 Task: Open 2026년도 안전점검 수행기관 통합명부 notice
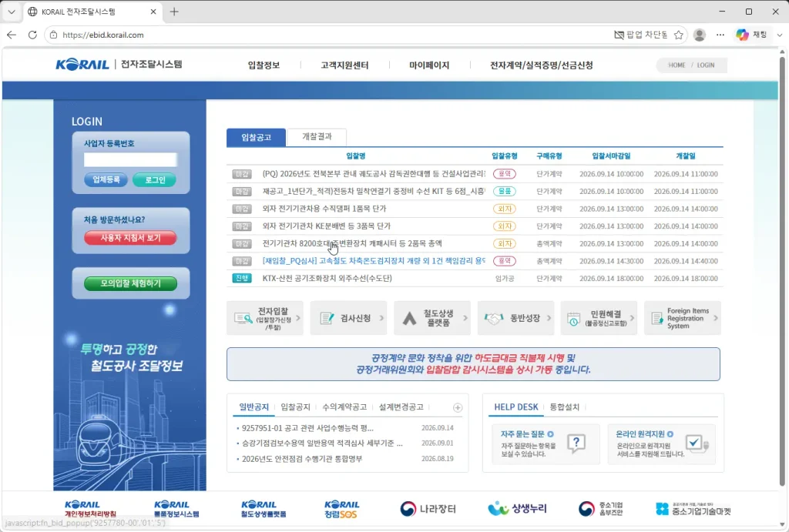coord(302,459)
